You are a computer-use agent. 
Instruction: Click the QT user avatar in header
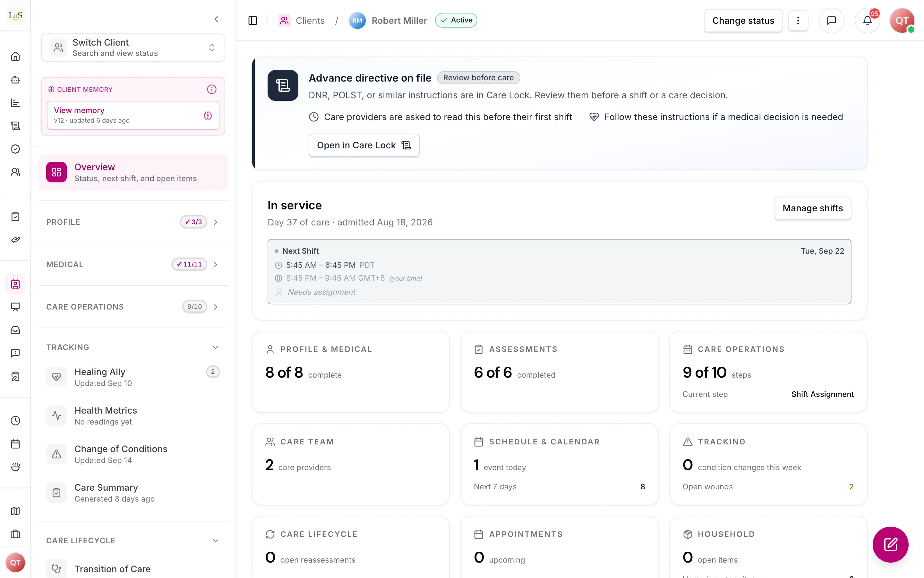point(902,21)
